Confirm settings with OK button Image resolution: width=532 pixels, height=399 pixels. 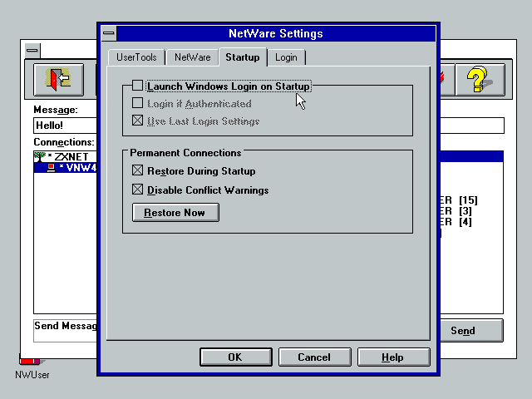[x=236, y=357]
